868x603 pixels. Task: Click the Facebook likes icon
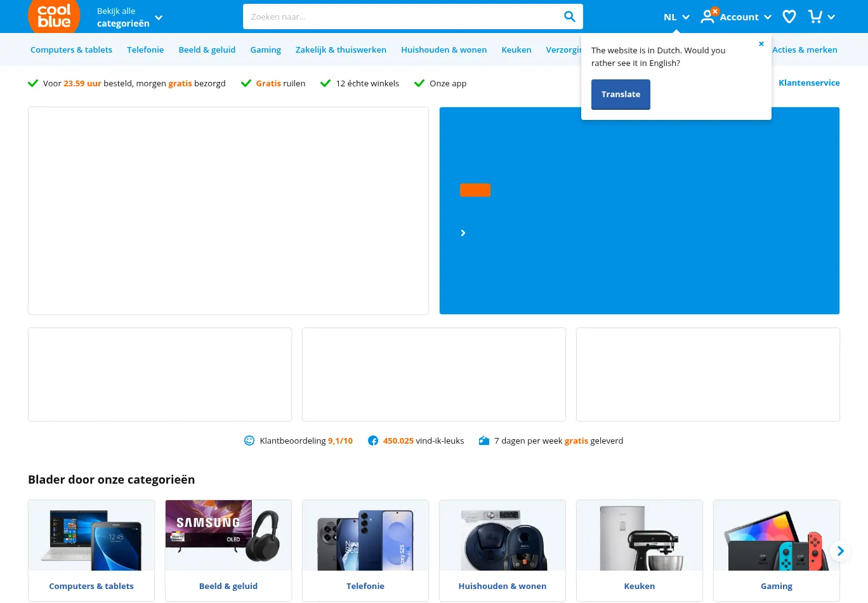(373, 441)
